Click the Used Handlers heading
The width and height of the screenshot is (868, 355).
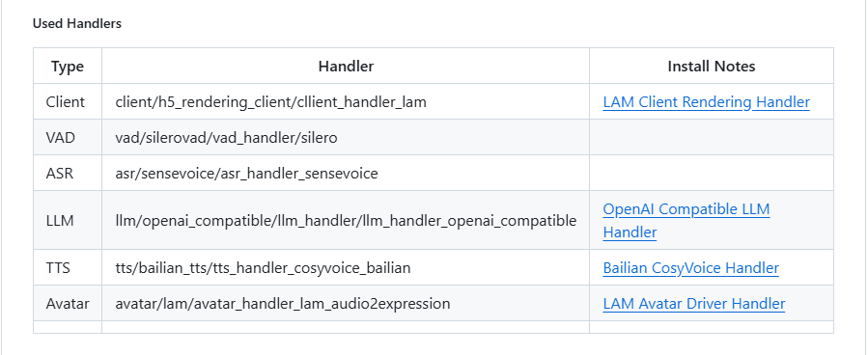pos(77,24)
